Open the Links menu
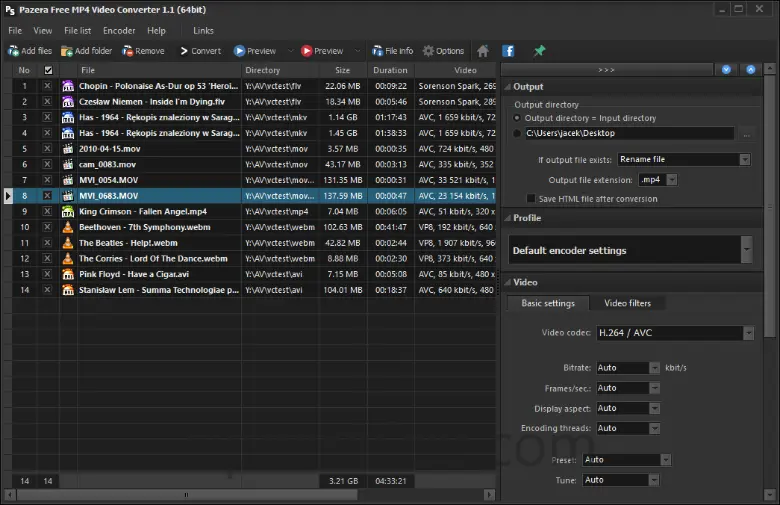The height and width of the screenshot is (505, 780). click(x=203, y=30)
